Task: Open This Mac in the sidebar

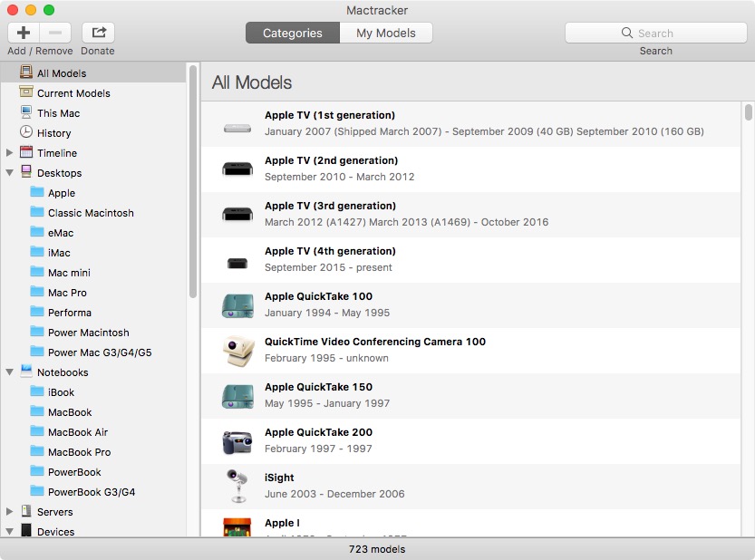Action: (58, 113)
